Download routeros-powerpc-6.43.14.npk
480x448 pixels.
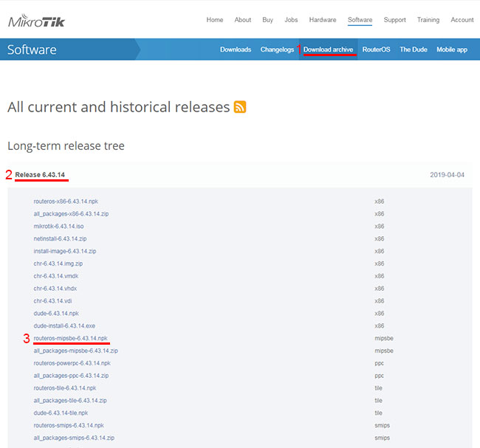pyautogui.click(x=72, y=363)
